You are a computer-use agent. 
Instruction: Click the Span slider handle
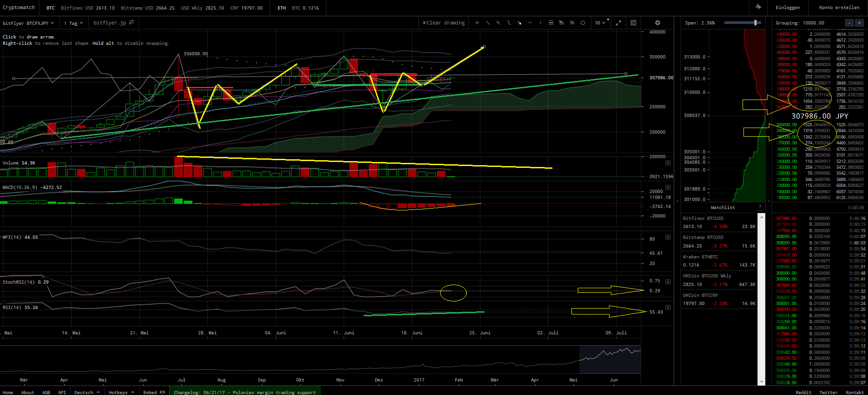755,23
